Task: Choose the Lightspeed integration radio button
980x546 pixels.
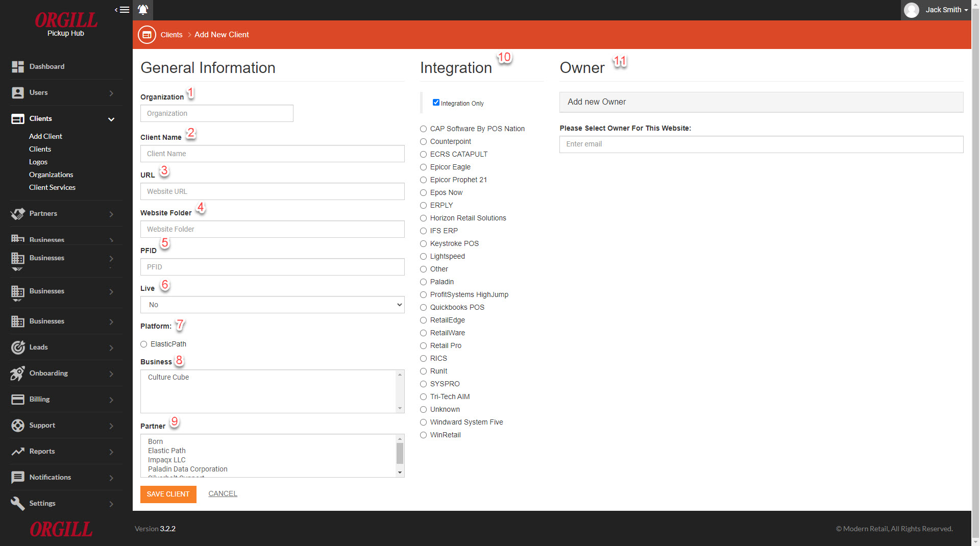Action: click(x=423, y=257)
